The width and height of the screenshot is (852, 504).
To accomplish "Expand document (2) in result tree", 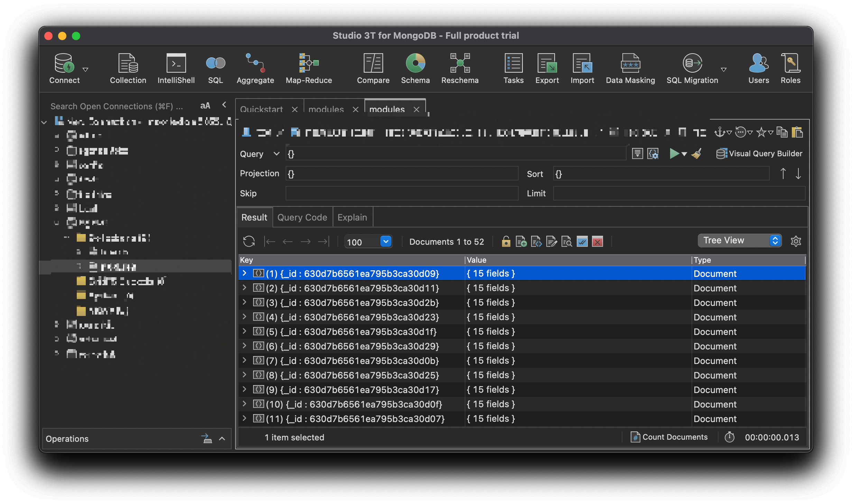I will point(244,288).
